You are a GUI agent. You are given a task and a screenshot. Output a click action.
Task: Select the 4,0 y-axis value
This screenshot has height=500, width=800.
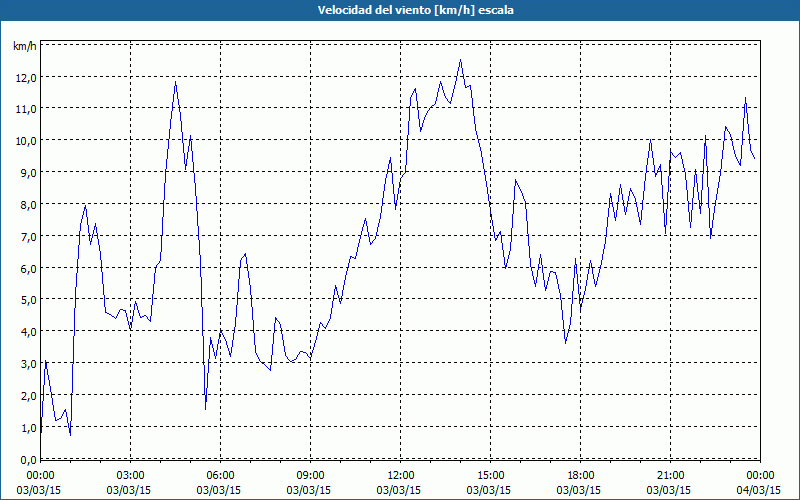[27, 332]
